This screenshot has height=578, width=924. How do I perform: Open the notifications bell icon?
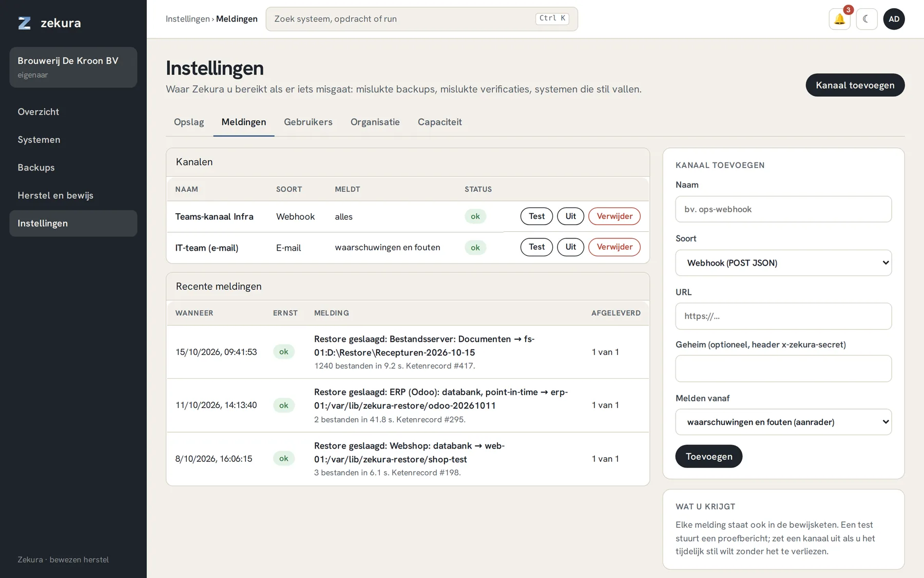pos(839,19)
